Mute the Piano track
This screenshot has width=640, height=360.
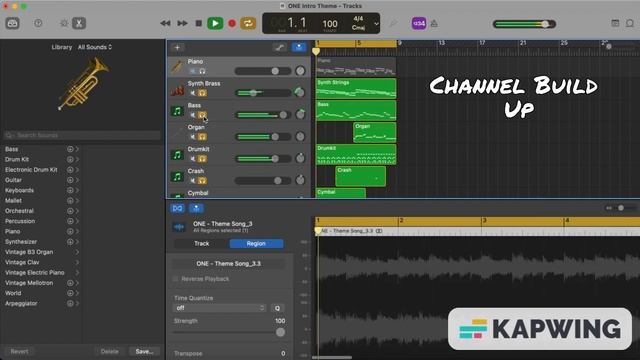pos(193,71)
